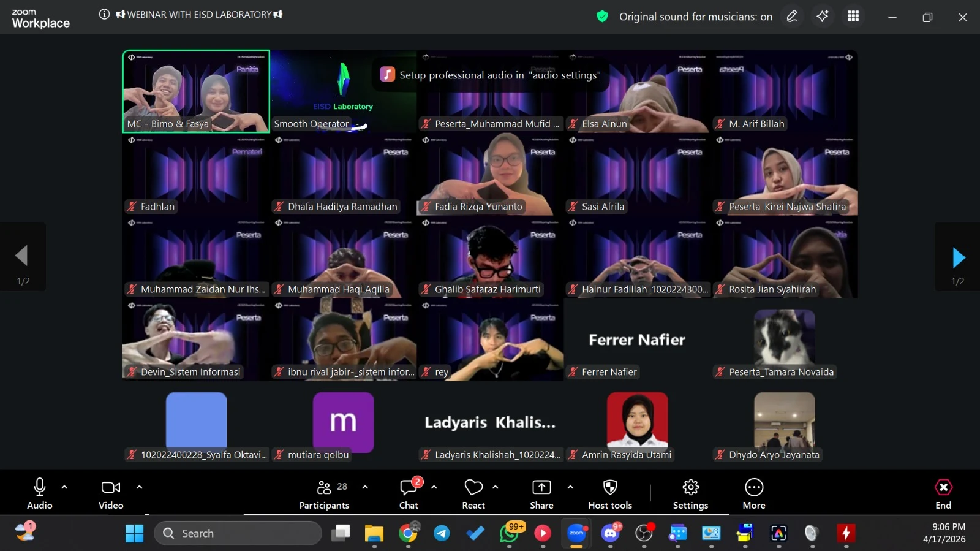980x551 pixels.
Task: Open Telegram from taskbar
Action: point(442,533)
